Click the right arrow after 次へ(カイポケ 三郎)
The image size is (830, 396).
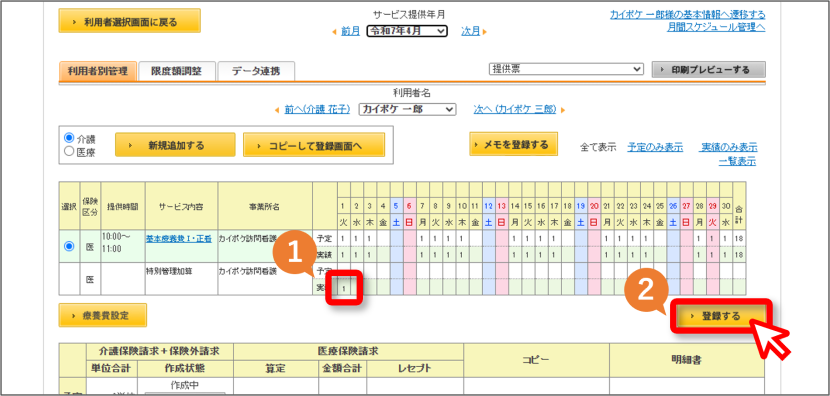[563, 110]
